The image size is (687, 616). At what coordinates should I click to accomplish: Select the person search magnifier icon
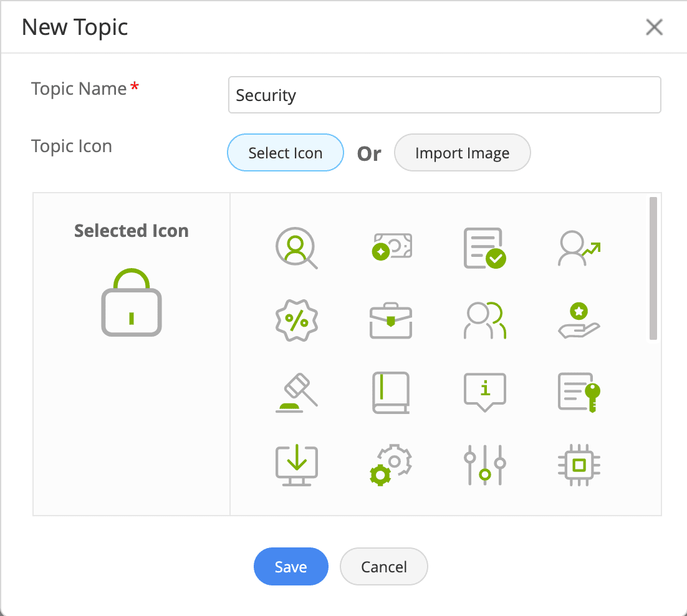coord(296,248)
